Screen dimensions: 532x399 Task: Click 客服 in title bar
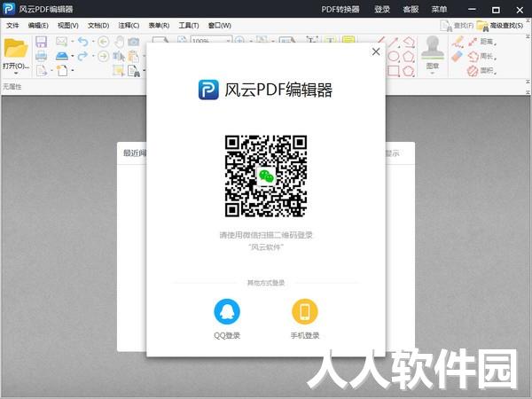point(411,9)
